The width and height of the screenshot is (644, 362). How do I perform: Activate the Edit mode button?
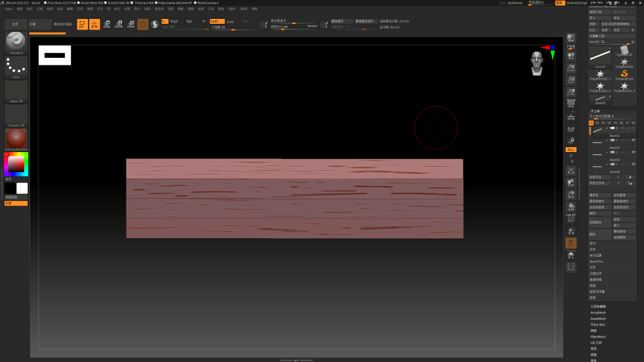[82, 25]
